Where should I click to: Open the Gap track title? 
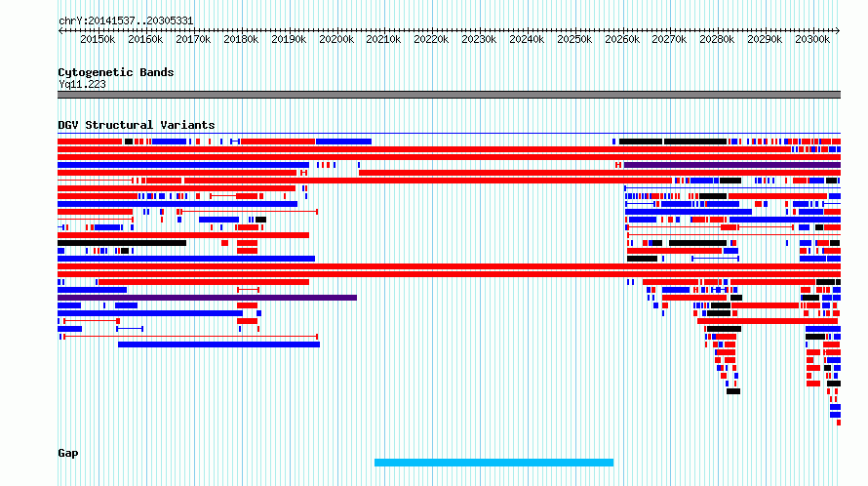point(68,453)
